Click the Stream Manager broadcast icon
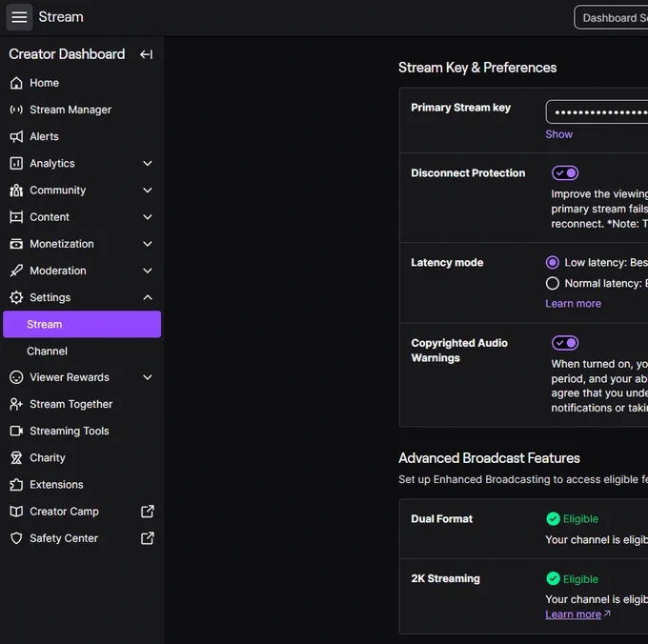The image size is (648, 644). tap(16, 110)
